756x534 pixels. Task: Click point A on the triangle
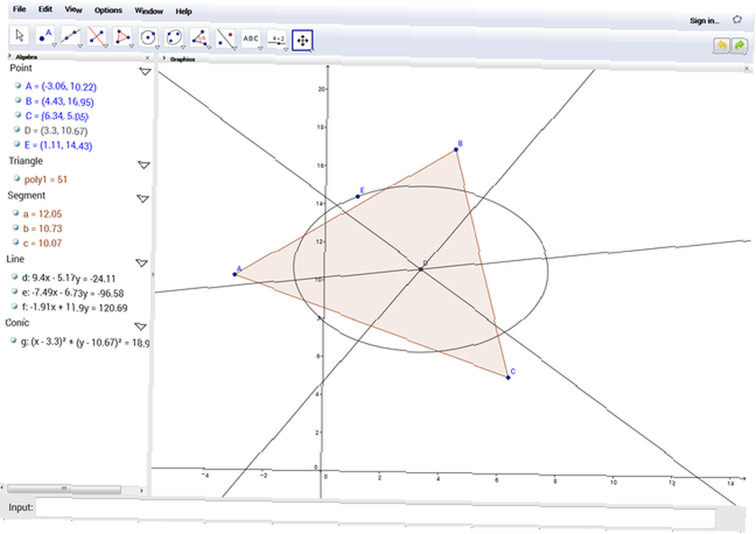tap(235, 275)
